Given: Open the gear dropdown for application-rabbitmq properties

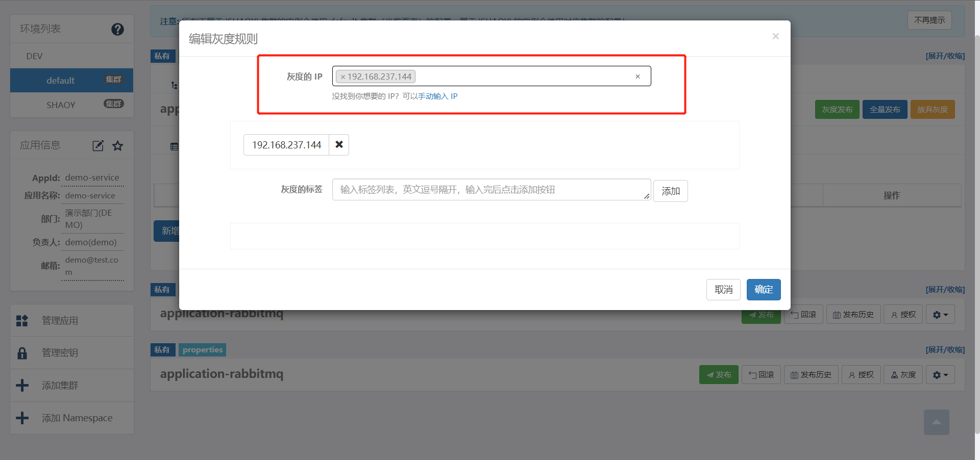Looking at the screenshot, I should [940, 375].
